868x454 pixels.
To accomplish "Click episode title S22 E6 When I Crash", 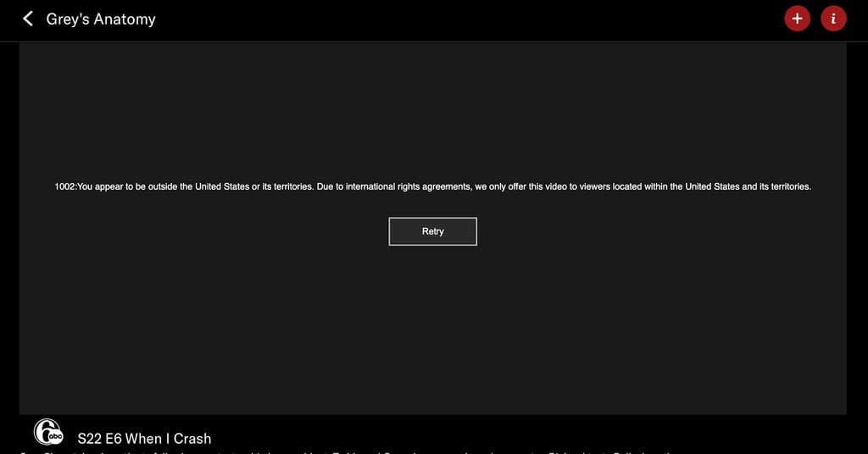I will [x=144, y=439].
